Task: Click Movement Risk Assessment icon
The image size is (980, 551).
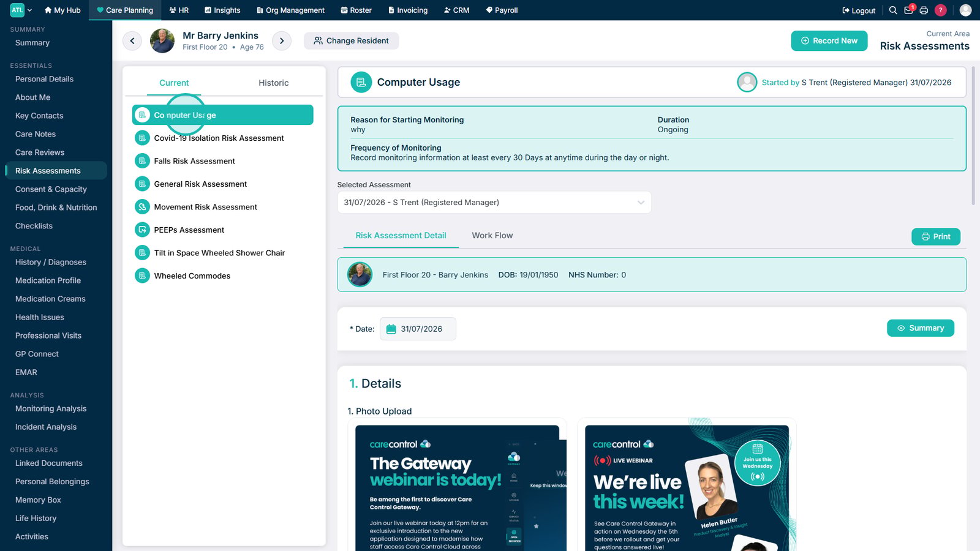Action: click(x=142, y=207)
